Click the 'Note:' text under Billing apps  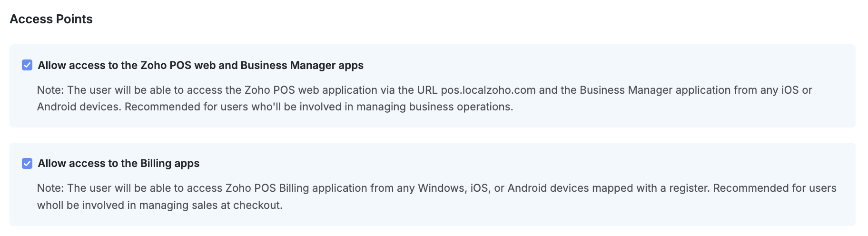[x=50, y=188]
